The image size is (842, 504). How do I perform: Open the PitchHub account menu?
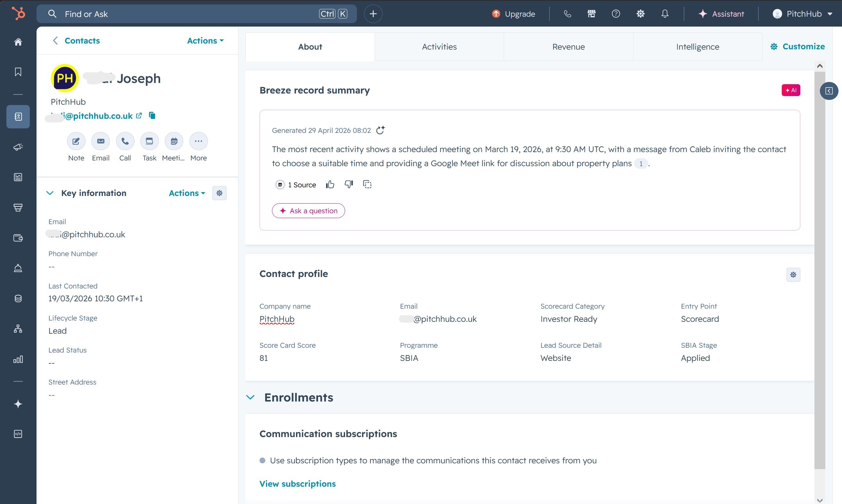(803, 14)
